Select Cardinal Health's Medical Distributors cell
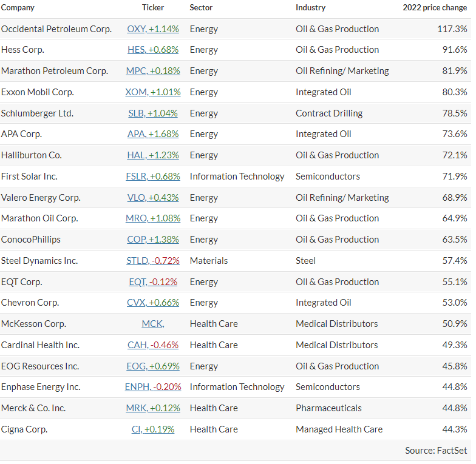Image resolution: width=476 pixels, height=464 pixels. [x=336, y=345]
